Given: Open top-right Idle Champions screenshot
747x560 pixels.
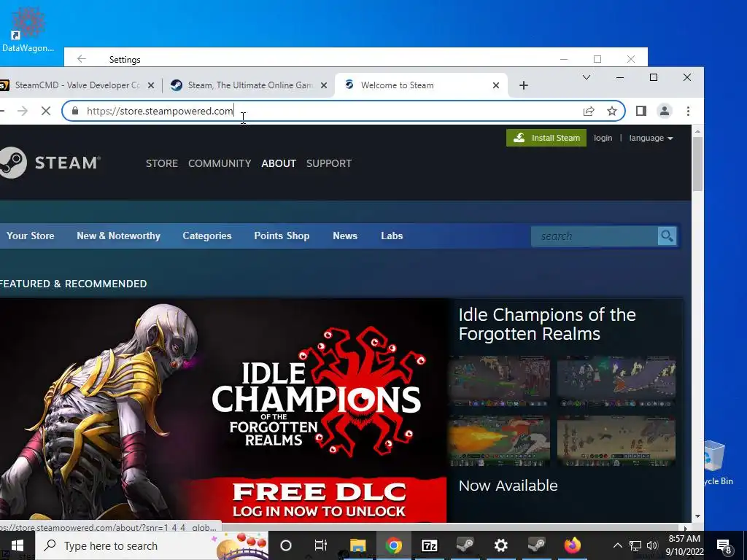Looking at the screenshot, I should 616,382.
